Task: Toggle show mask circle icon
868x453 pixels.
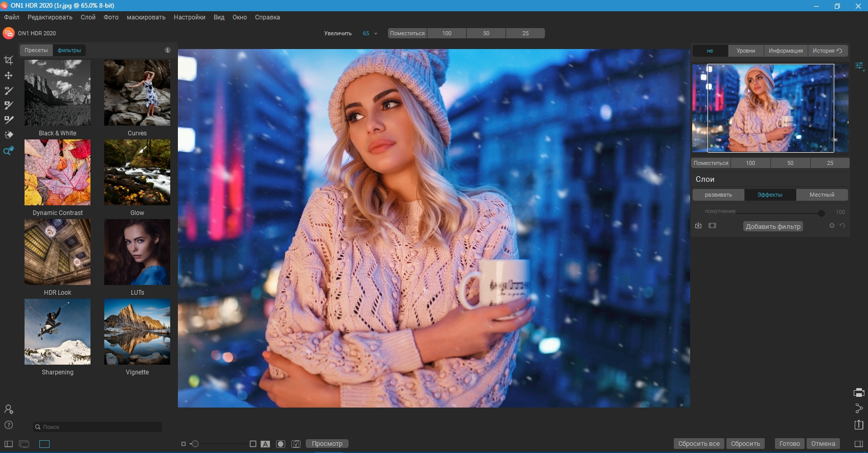Action: coord(281,444)
